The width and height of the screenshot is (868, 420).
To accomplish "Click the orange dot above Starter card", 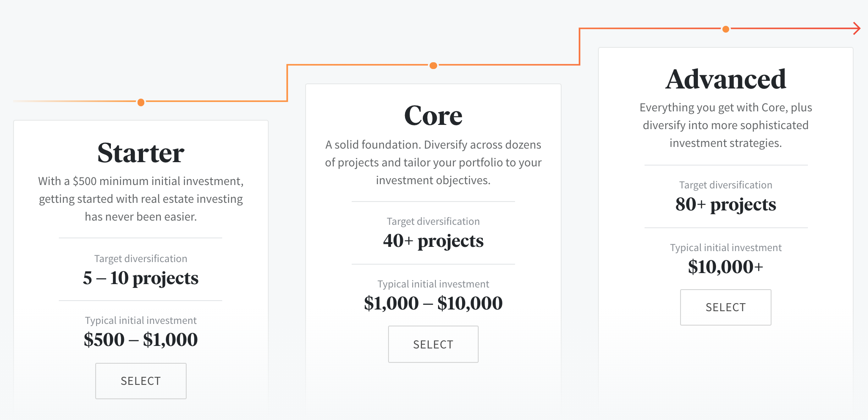I will [x=141, y=102].
